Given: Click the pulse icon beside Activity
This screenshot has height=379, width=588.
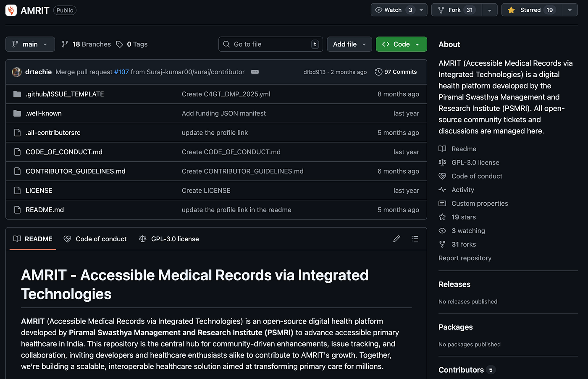Looking at the screenshot, I should tap(442, 190).
